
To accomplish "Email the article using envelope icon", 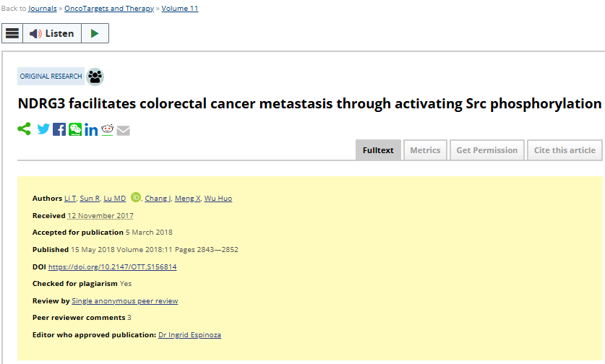I will click(123, 131).
